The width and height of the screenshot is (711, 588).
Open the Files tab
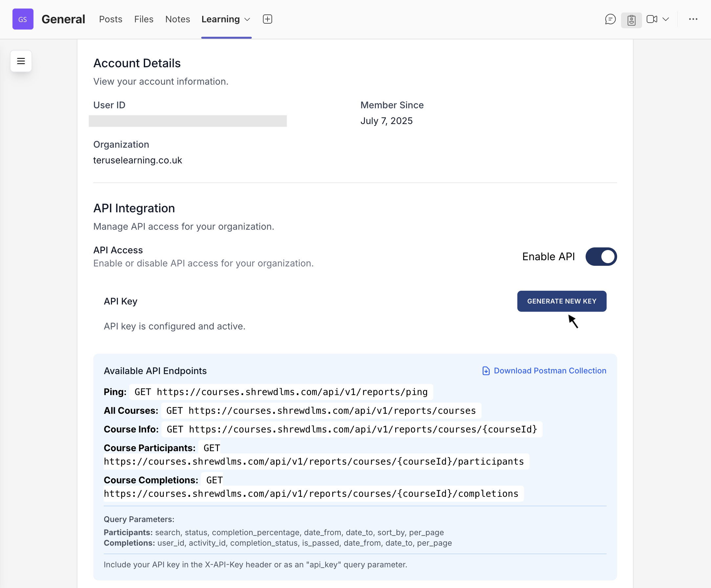point(143,19)
